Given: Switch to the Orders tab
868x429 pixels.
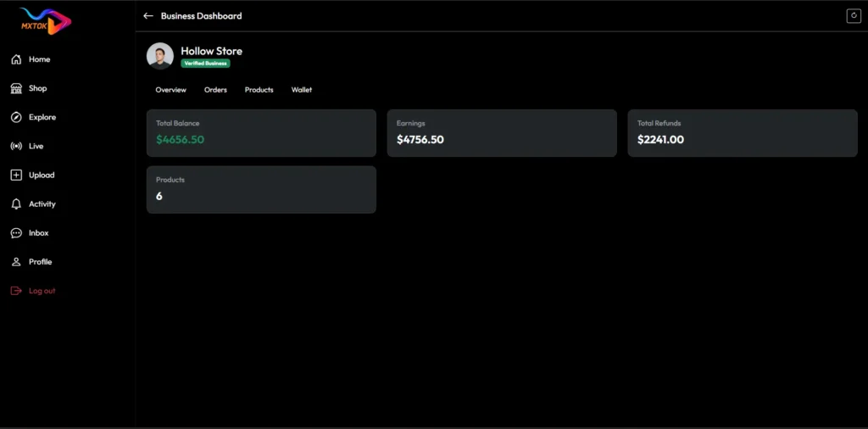Looking at the screenshot, I should (x=215, y=90).
